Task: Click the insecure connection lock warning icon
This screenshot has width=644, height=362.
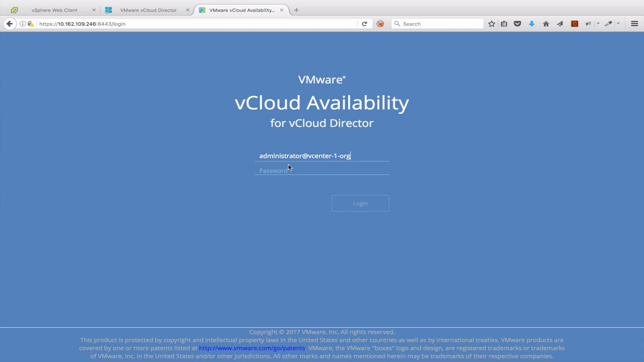Action: coord(30,24)
